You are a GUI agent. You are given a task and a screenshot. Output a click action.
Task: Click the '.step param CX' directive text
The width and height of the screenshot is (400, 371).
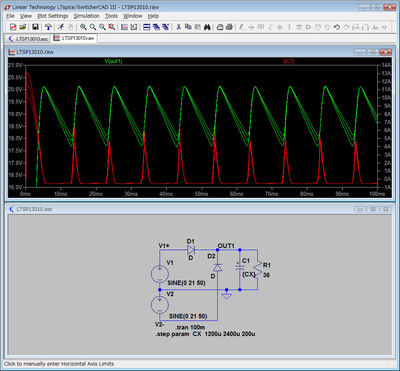[205, 334]
